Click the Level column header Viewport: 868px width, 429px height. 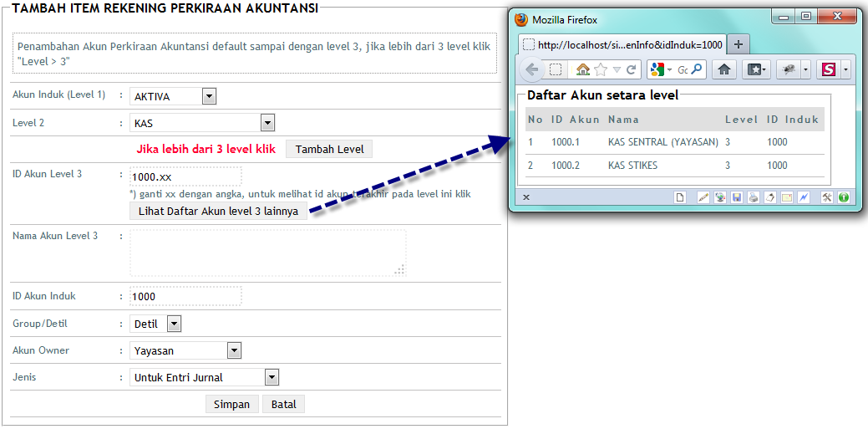click(741, 119)
